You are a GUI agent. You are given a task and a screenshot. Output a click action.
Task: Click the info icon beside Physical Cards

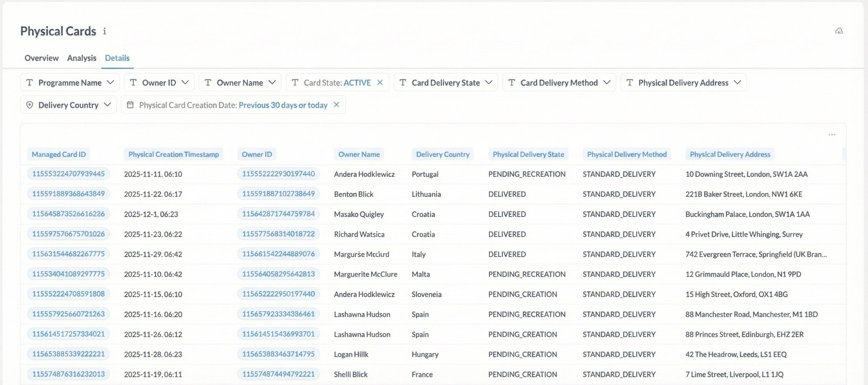(x=105, y=31)
